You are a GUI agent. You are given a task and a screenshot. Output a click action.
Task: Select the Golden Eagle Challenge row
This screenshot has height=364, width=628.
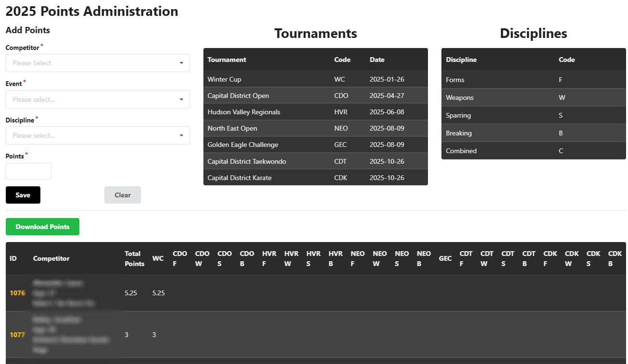315,145
